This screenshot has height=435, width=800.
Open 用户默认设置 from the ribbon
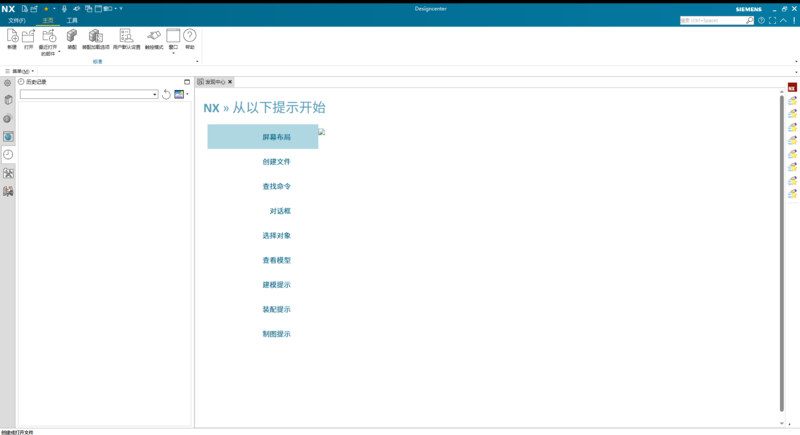[x=126, y=39]
